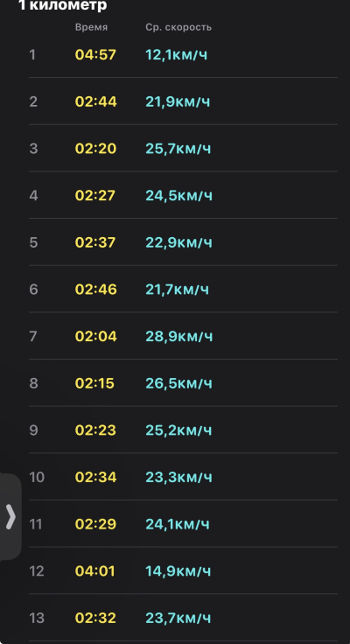350x644 pixels.
Task: Click the Время column header
Action: point(91,27)
